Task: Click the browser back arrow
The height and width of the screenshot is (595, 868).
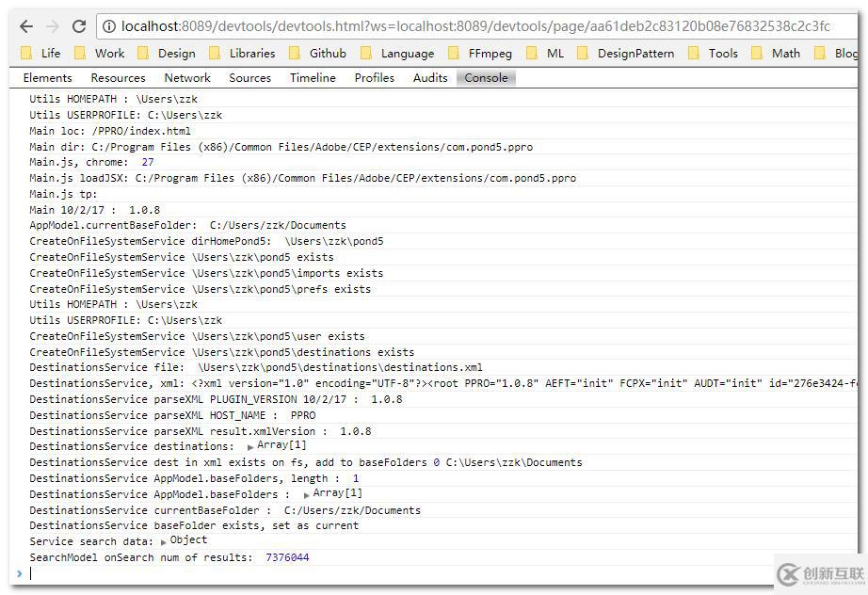Action: click(x=26, y=26)
